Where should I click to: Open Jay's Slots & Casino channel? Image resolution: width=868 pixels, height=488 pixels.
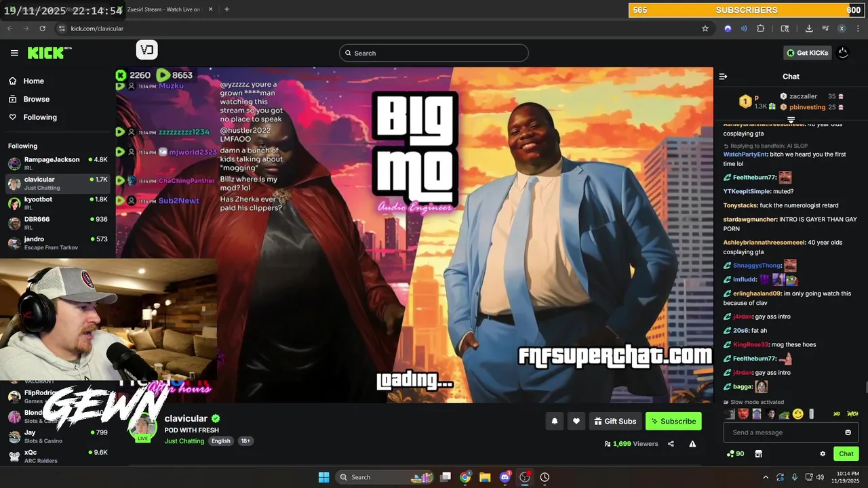pos(58,436)
